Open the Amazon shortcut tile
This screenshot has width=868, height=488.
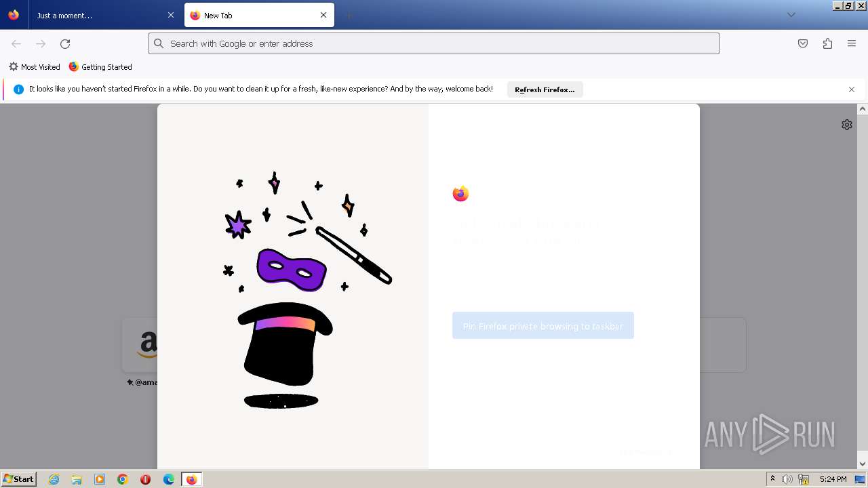click(x=140, y=345)
